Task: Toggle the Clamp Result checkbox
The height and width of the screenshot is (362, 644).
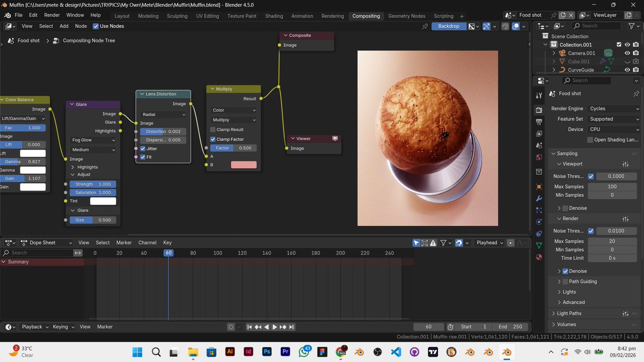Action: (213, 130)
